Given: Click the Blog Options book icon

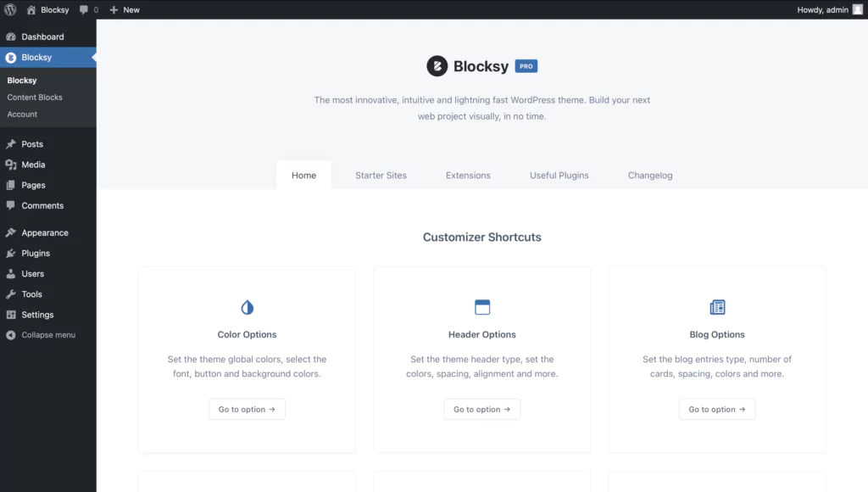Looking at the screenshot, I should pos(717,307).
